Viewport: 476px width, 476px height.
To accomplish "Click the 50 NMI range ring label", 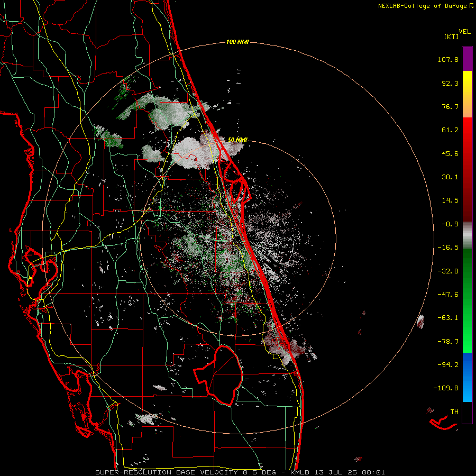I will 237,140.
